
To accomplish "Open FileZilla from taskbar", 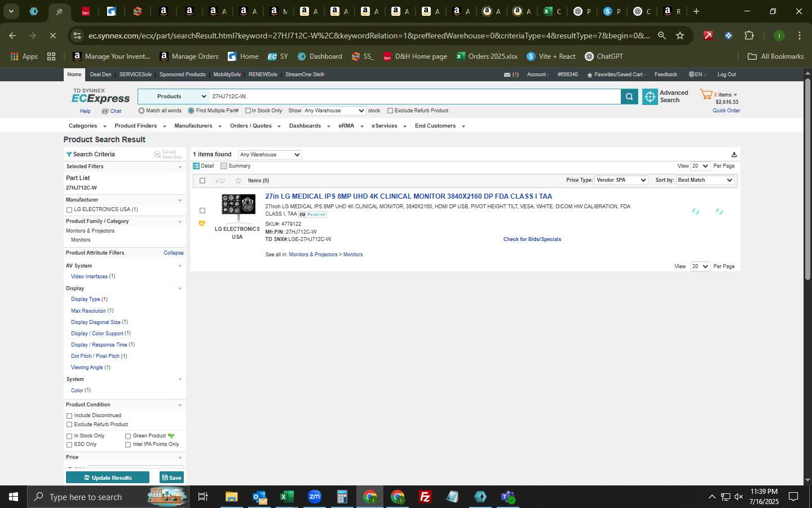I will [x=425, y=497].
